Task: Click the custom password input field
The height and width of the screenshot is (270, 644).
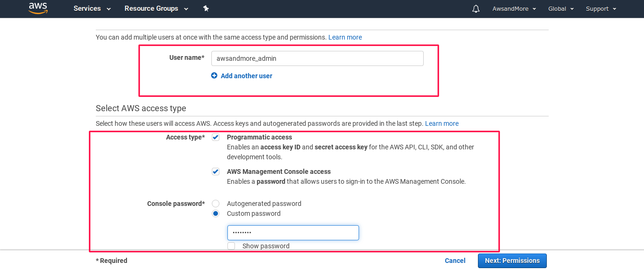Action: click(x=293, y=233)
